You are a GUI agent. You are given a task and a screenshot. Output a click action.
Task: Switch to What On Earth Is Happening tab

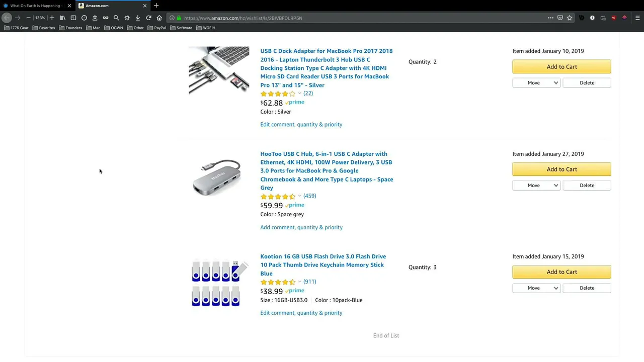click(35, 6)
